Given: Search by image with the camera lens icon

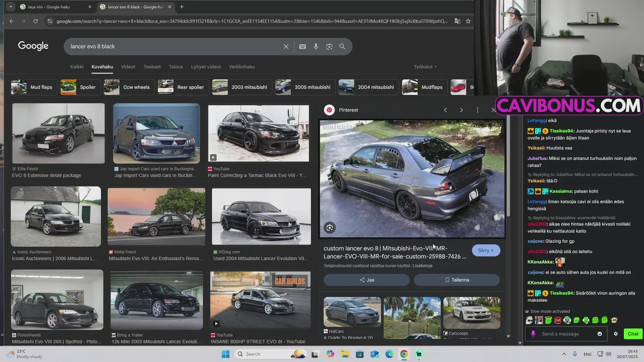Looking at the screenshot, I should [x=329, y=46].
